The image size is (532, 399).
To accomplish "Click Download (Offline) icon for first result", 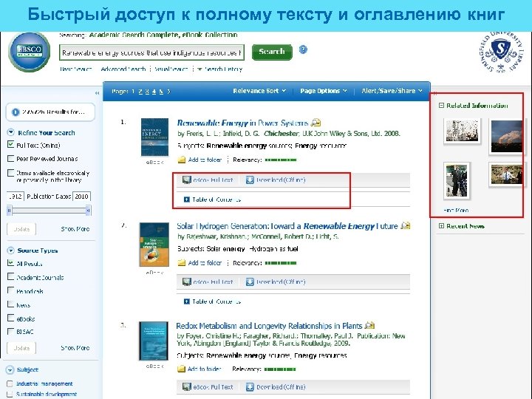I will 250,180.
